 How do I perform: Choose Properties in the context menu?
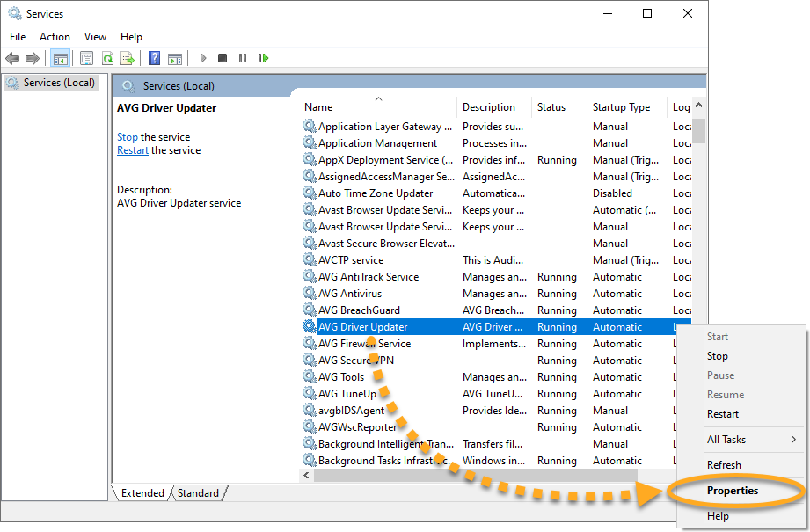tap(732, 491)
